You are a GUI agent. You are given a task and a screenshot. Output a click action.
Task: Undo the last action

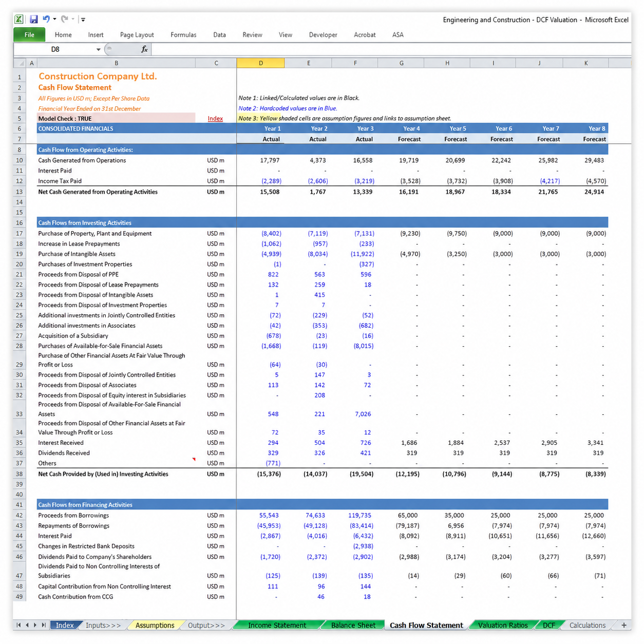click(46, 19)
